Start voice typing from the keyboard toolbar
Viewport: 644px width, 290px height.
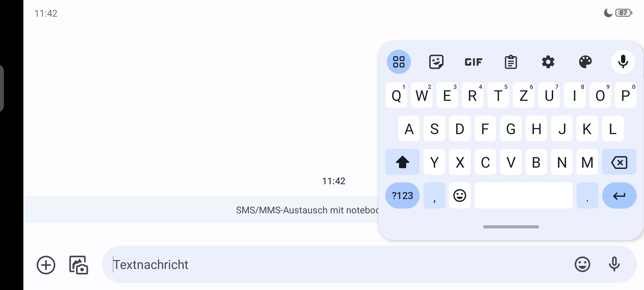click(x=623, y=62)
